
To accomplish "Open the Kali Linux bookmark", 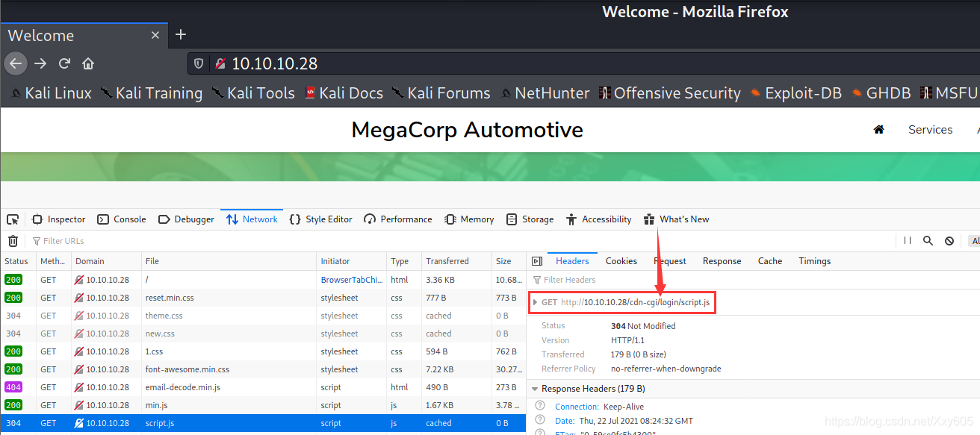I will coord(51,93).
